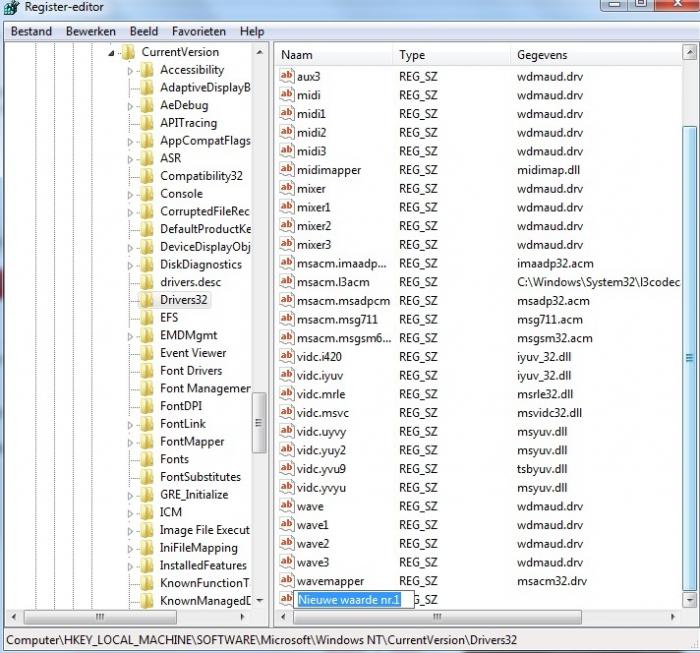Expand the AppCompatFlags key

coord(130,141)
